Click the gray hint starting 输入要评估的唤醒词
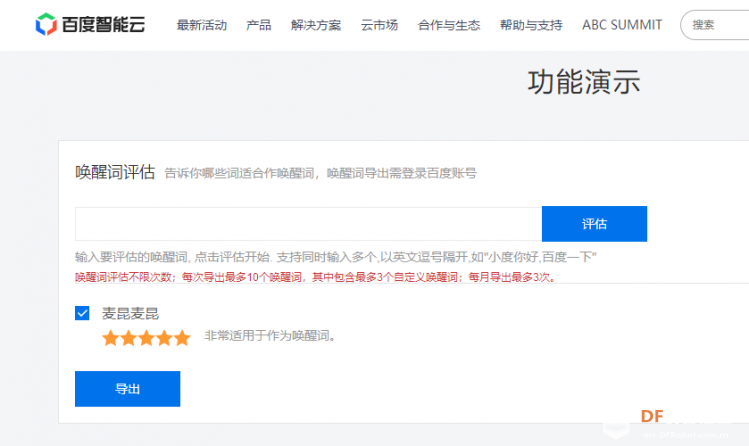The height and width of the screenshot is (446, 749). (x=336, y=257)
